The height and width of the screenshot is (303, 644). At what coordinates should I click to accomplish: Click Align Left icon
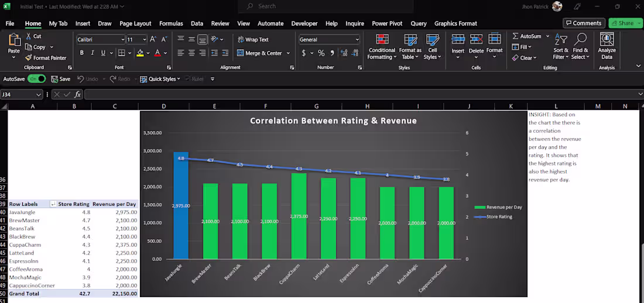(180, 53)
